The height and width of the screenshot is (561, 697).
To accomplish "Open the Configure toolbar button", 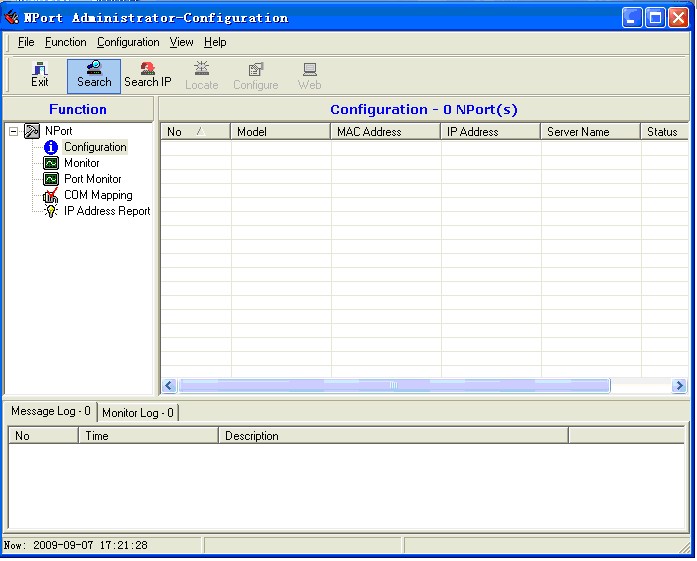I will click(x=256, y=76).
